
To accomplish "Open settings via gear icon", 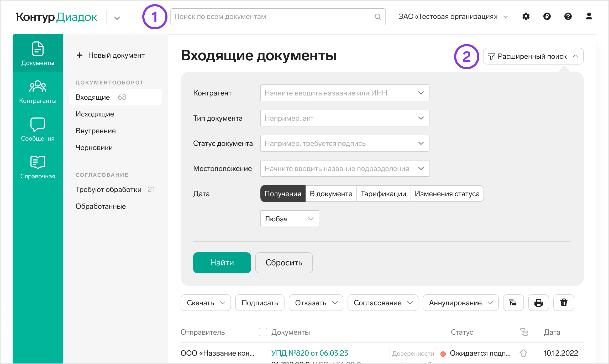I will tap(526, 17).
